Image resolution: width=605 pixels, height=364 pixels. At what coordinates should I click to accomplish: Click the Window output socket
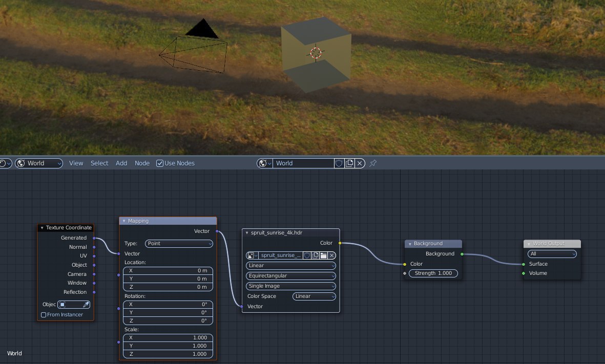click(94, 283)
